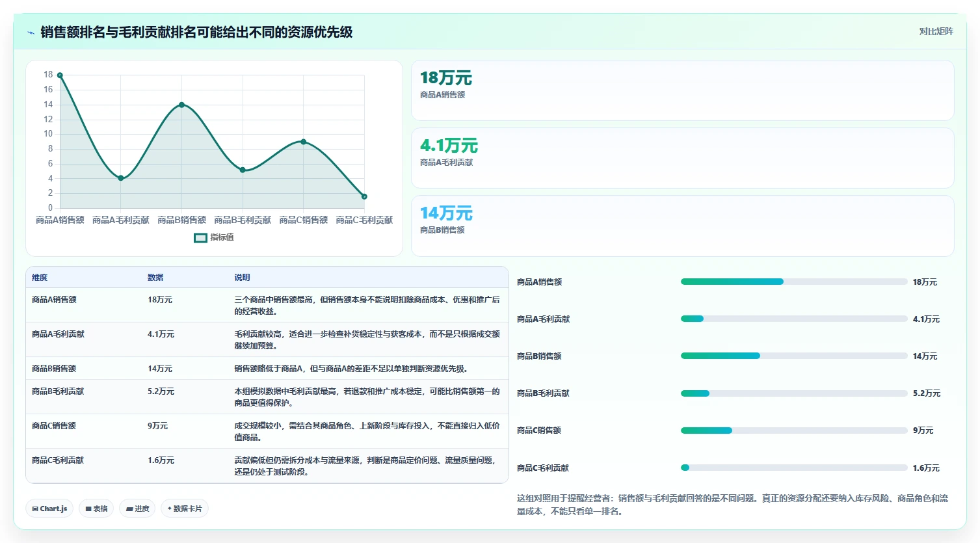Click the summary note starting 这组对照用于提醒经营者

click(x=733, y=505)
